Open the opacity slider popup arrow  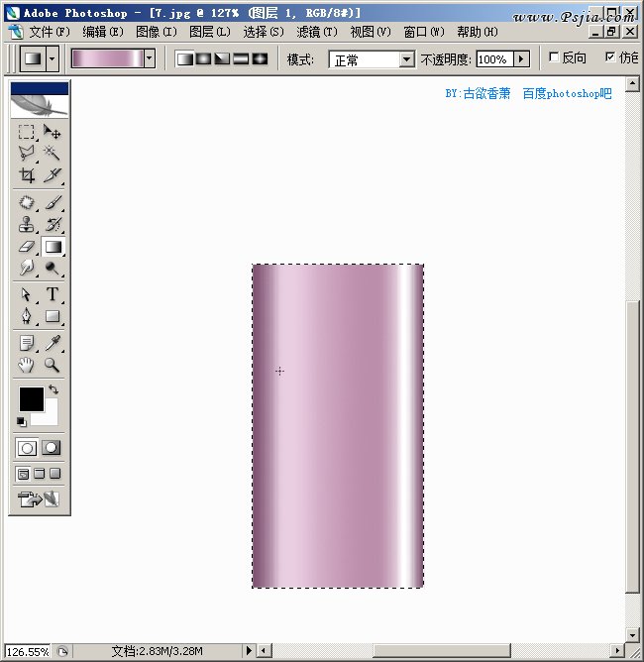coord(521,59)
